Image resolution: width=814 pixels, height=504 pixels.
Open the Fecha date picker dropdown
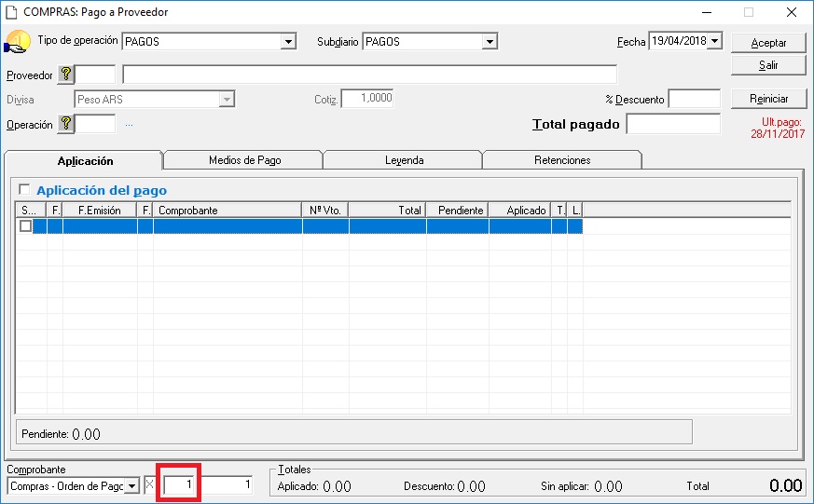(715, 41)
